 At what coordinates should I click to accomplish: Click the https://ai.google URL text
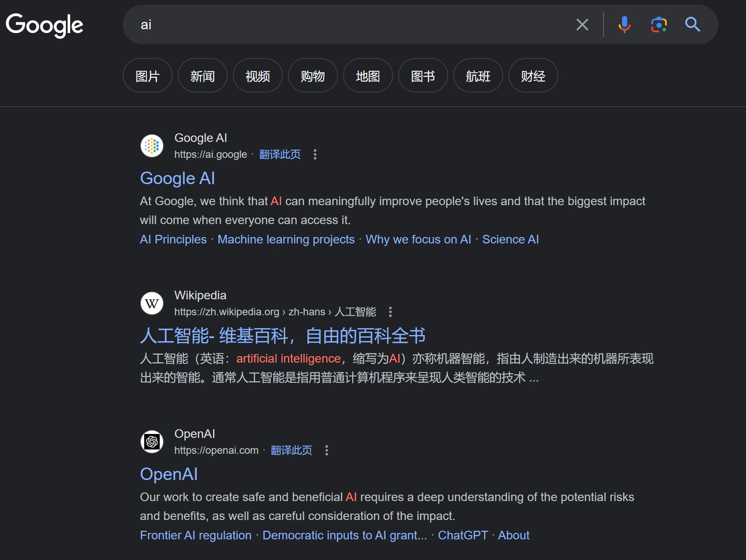[210, 154]
